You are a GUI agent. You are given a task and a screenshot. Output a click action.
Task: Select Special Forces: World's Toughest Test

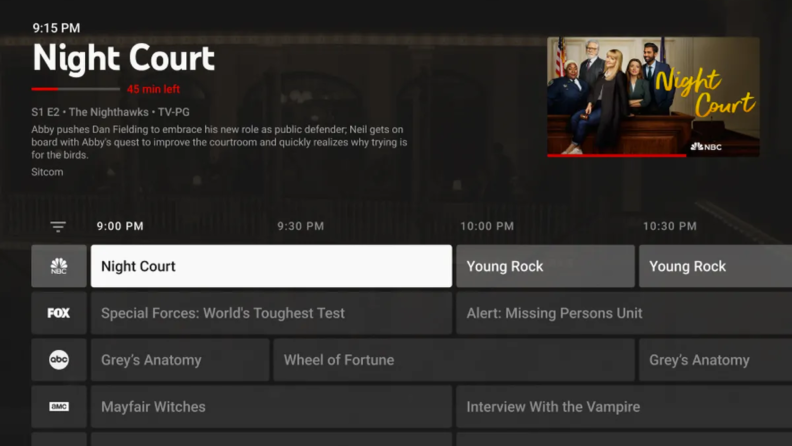pyautogui.click(x=271, y=313)
